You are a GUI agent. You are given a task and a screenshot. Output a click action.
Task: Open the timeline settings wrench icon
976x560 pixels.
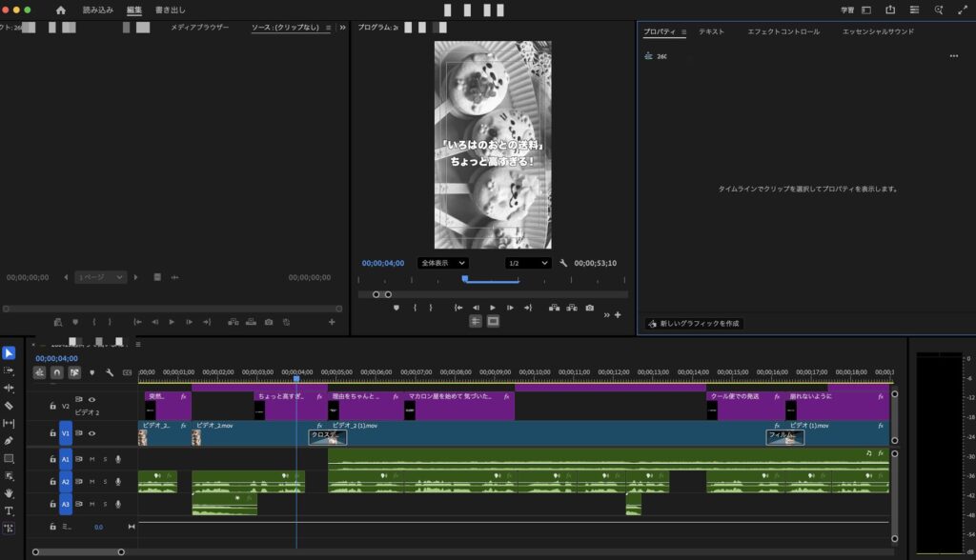pos(110,373)
